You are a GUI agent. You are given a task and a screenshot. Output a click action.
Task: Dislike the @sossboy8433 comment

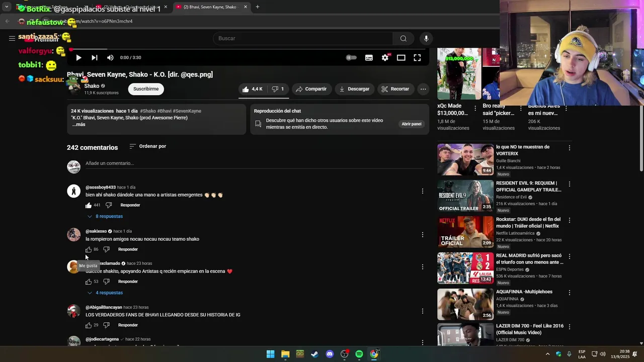click(x=108, y=205)
